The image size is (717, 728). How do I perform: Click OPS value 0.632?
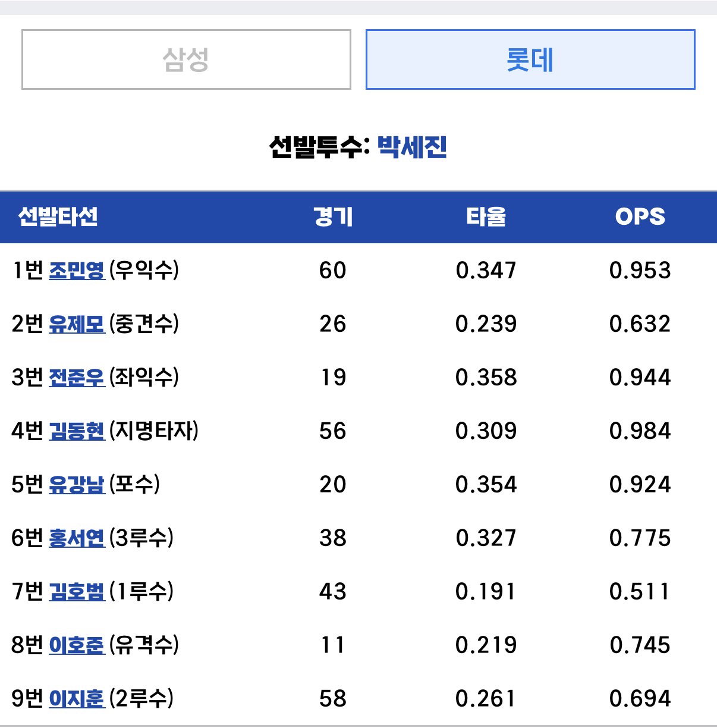point(640,324)
